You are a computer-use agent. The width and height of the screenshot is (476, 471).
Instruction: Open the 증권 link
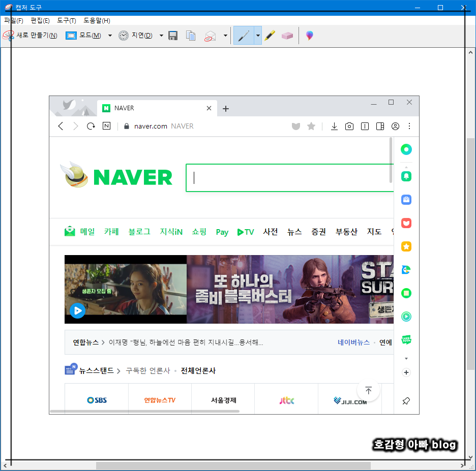pos(318,232)
